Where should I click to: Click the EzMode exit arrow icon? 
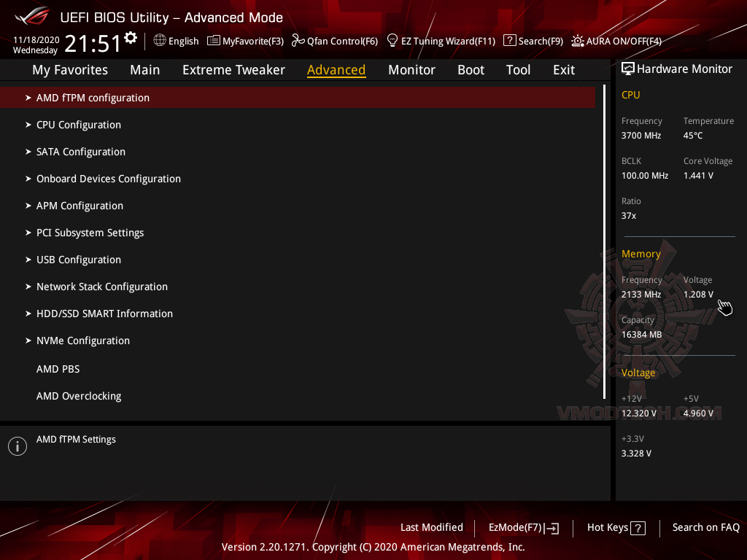coord(551,528)
